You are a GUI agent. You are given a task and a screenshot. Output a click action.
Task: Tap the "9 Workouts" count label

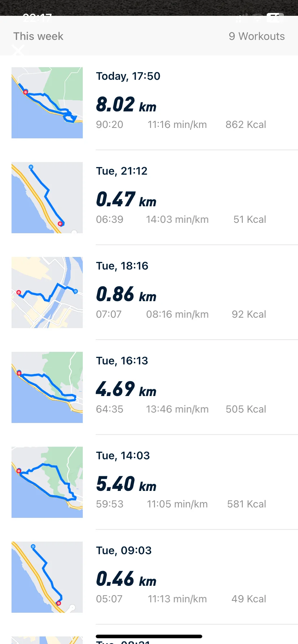[257, 36]
